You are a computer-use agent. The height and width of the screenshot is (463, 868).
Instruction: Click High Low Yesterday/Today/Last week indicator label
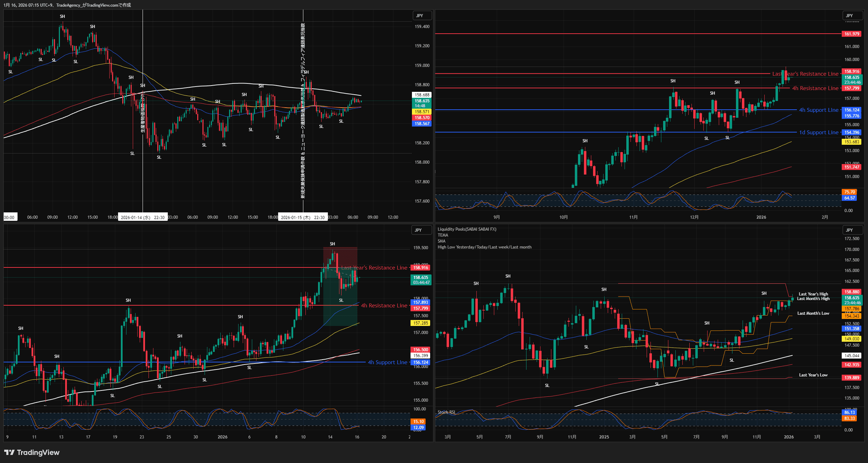(x=484, y=247)
